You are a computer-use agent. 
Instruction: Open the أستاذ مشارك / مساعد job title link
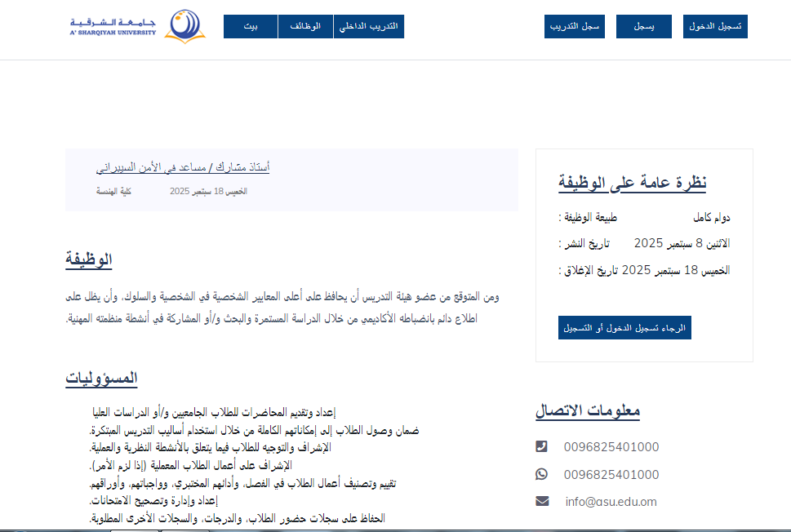coord(183,167)
